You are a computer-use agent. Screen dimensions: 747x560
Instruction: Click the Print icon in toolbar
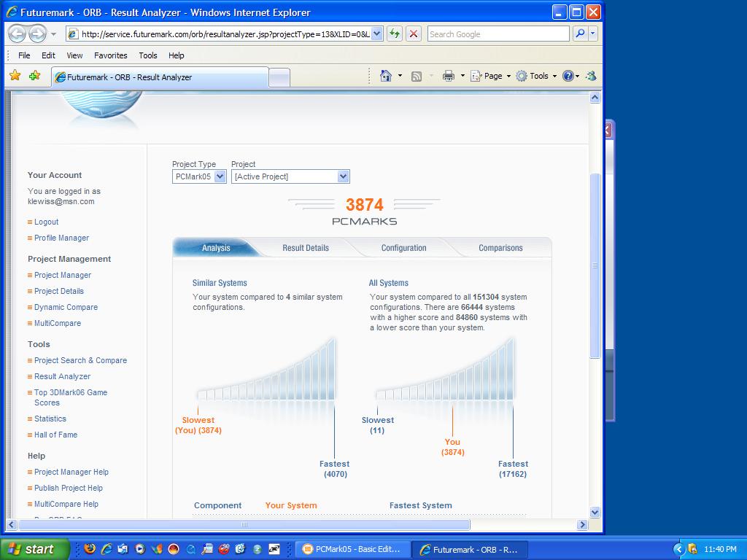[x=449, y=76]
